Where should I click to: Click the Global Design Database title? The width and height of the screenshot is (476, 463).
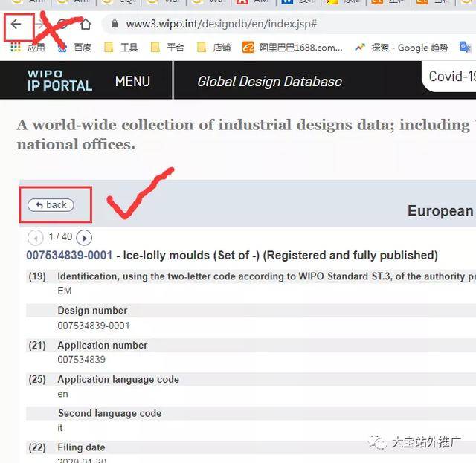click(269, 82)
